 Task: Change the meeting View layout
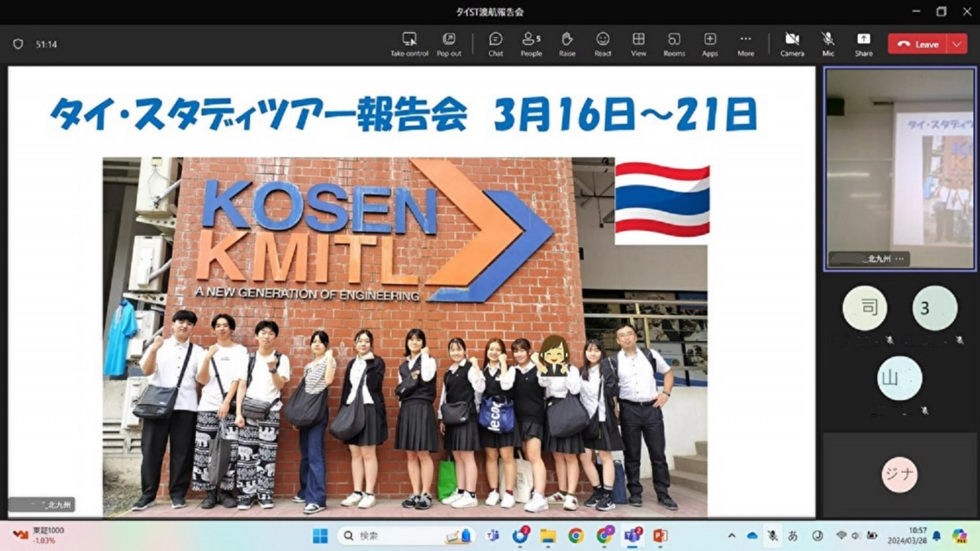[639, 44]
